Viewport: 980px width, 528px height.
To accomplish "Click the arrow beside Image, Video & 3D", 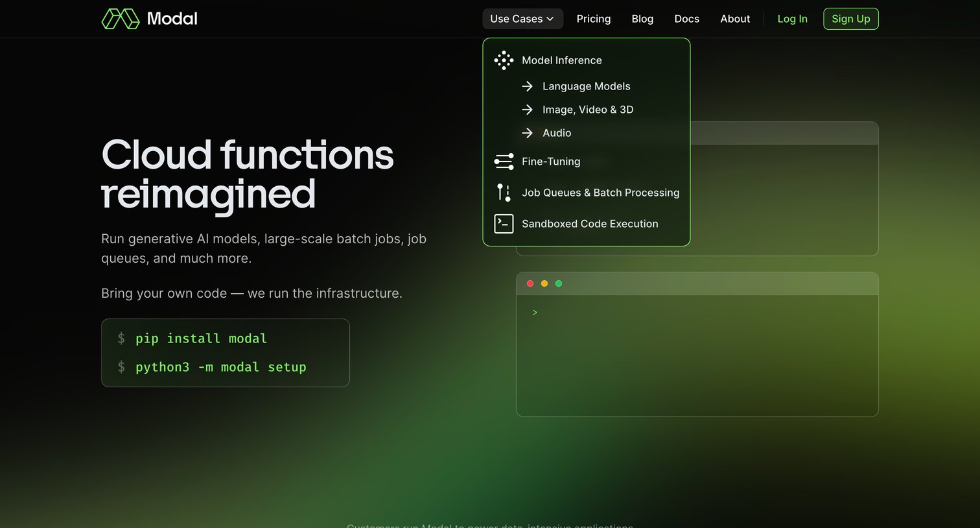I will [528, 110].
